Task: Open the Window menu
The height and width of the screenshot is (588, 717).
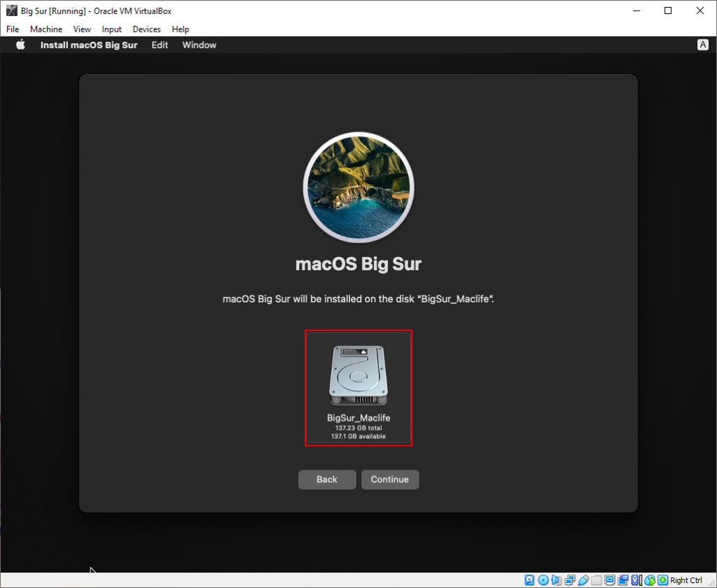Action: (x=199, y=44)
